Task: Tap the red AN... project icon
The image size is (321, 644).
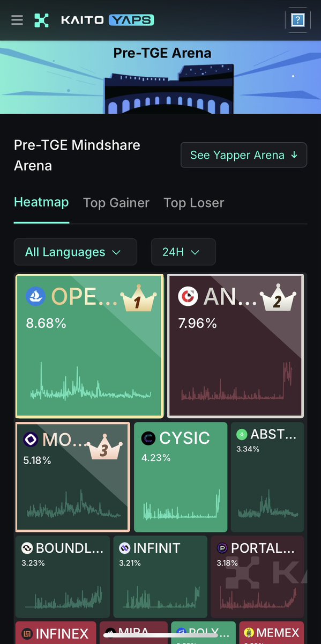Action: [x=188, y=297]
